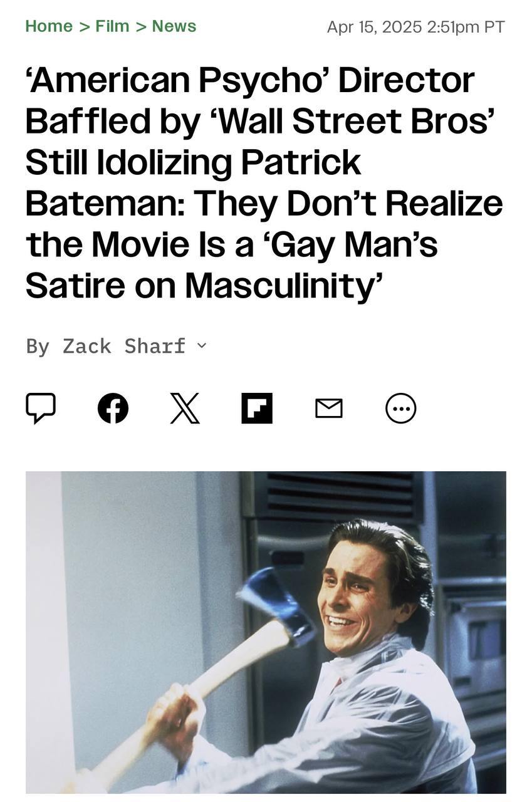
Task: Click the 'By' byline label
Action: (x=38, y=346)
